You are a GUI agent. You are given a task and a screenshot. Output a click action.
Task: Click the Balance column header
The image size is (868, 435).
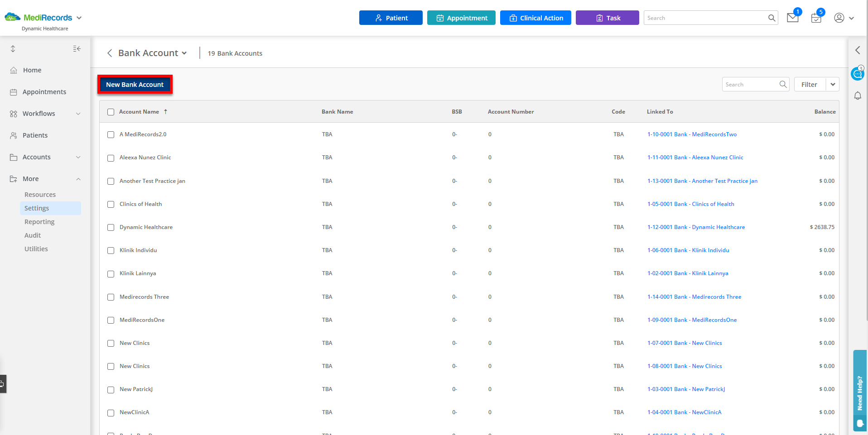coord(825,111)
